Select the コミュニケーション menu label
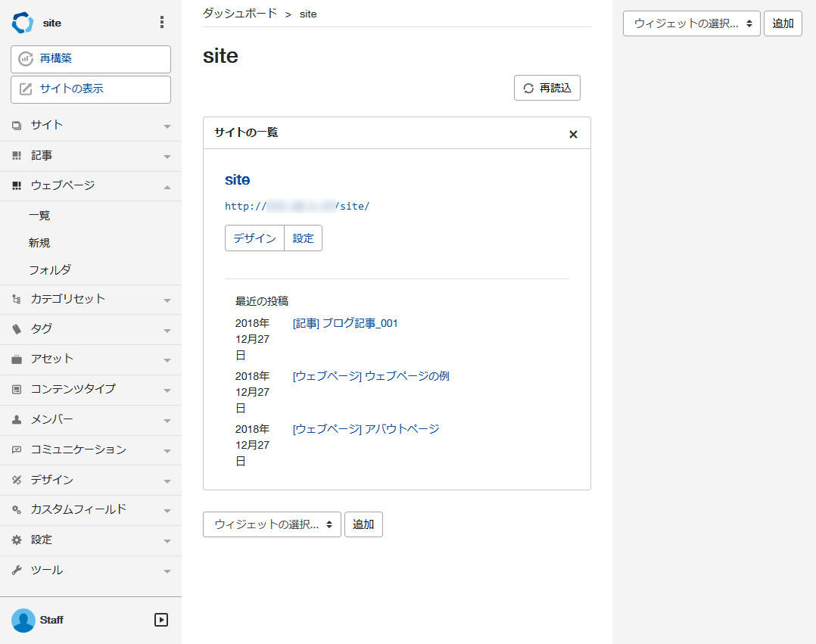The width and height of the screenshot is (816, 644). [x=79, y=450]
